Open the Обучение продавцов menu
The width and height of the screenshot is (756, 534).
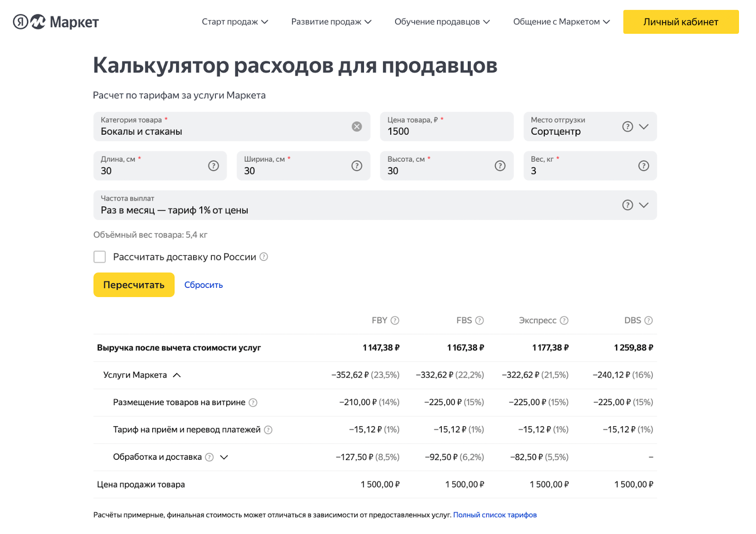442,22
